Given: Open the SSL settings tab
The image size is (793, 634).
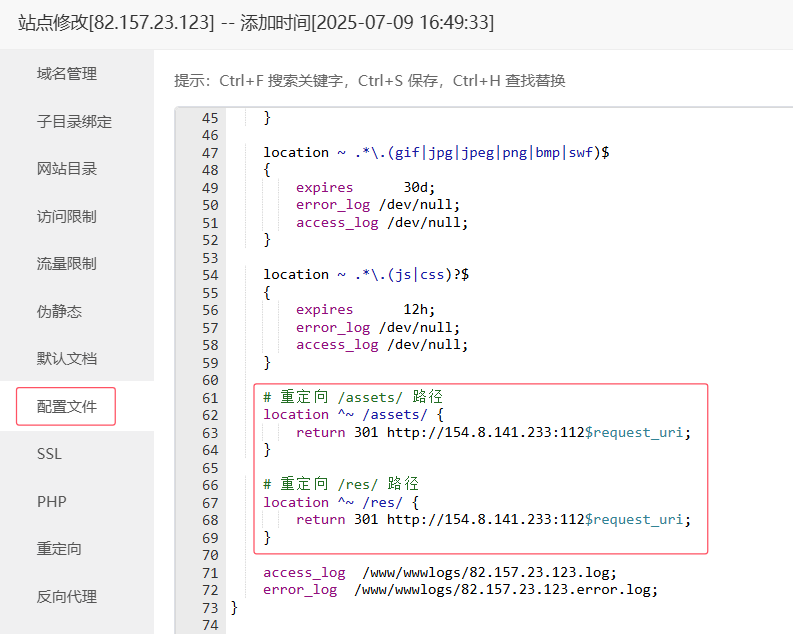Looking at the screenshot, I should point(49,454).
